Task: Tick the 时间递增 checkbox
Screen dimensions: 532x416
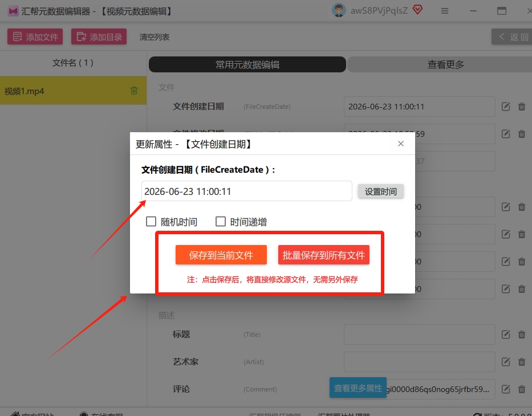Action: (221, 222)
